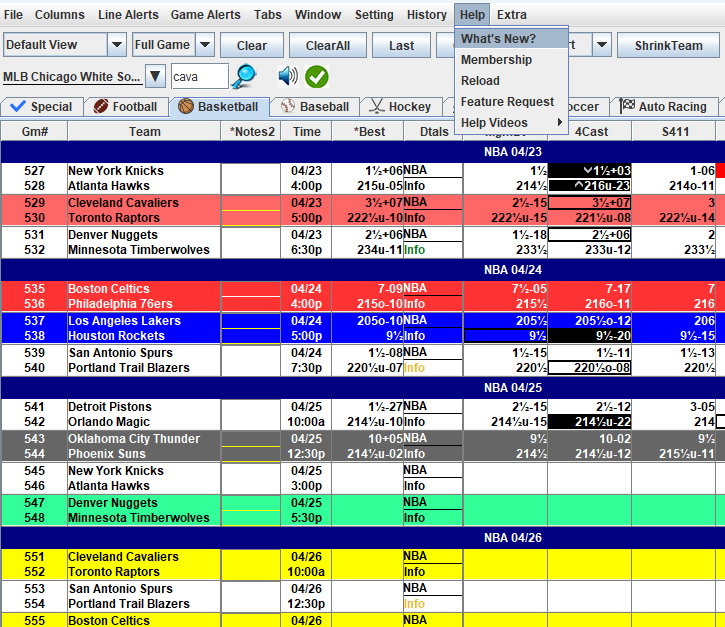This screenshot has height=627, width=725.
Task: Click the 4Cast column header
Action: tap(590, 132)
